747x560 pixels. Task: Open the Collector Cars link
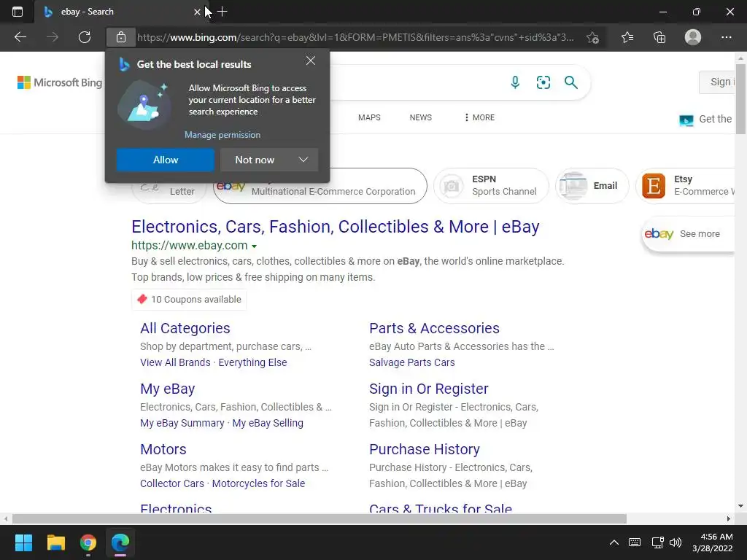coord(172,483)
